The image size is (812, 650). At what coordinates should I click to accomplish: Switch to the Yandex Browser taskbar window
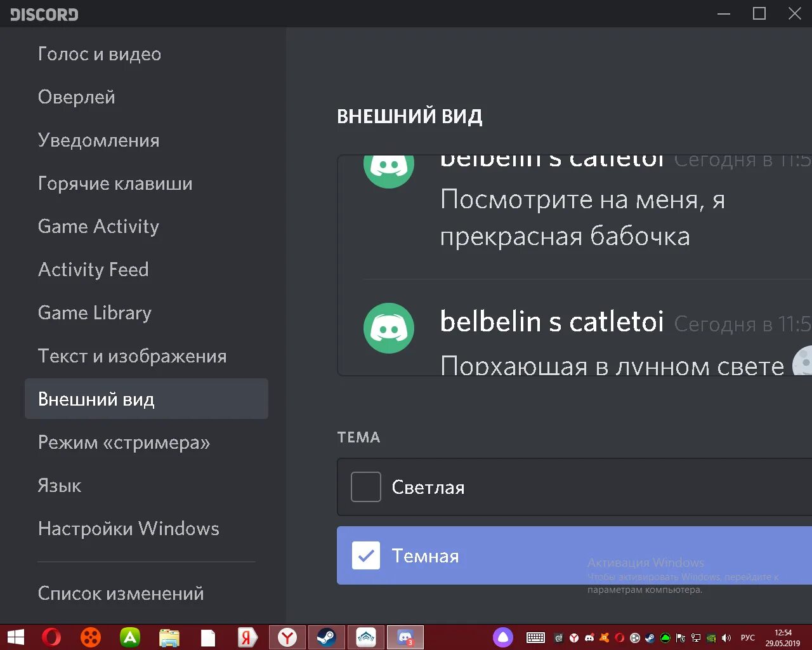pyautogui.click(x=287, y=637)
